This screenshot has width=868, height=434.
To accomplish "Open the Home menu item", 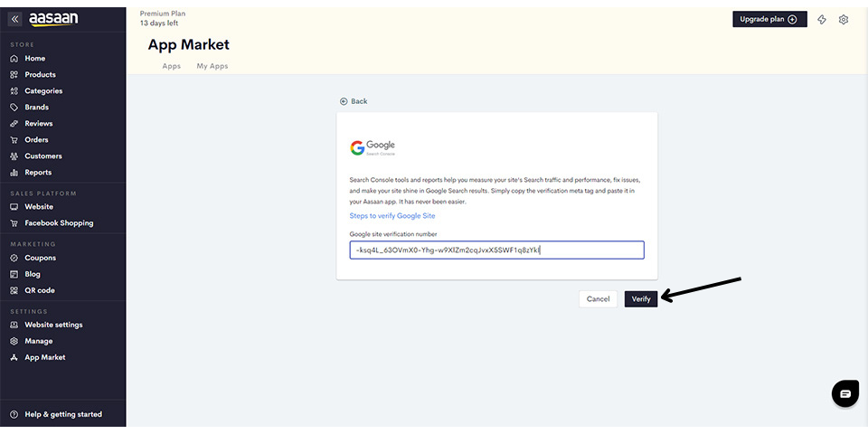I will [35, 59].
